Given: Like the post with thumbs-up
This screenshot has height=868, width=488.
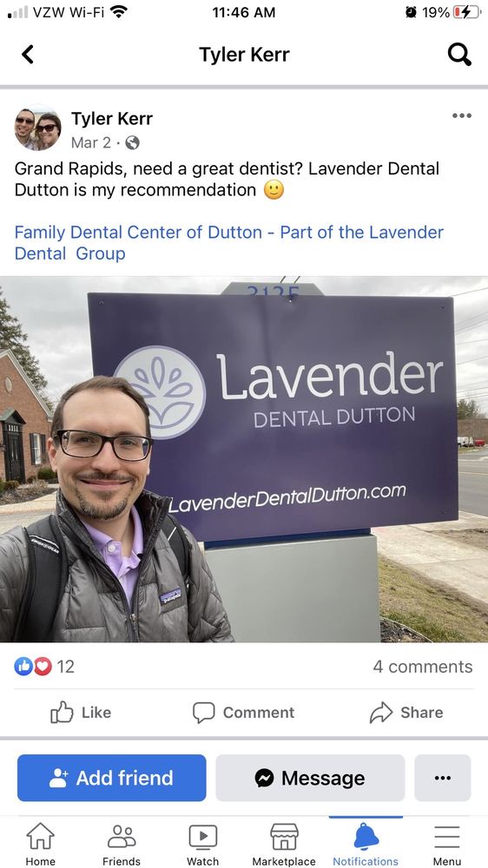Looking at the screenshot, I should coord(81,713).
